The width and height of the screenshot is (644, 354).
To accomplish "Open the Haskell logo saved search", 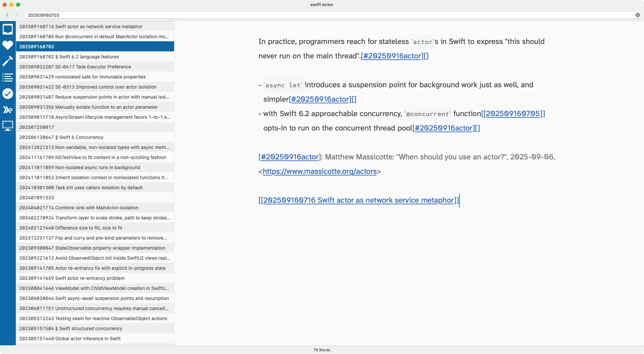I will tap(8, 110).
